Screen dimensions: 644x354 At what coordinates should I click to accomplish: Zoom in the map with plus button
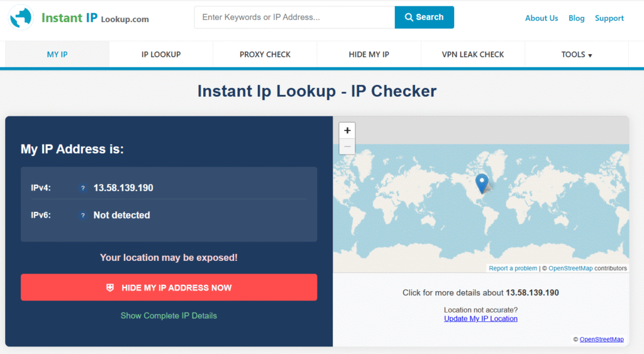[x=347, y=131]
